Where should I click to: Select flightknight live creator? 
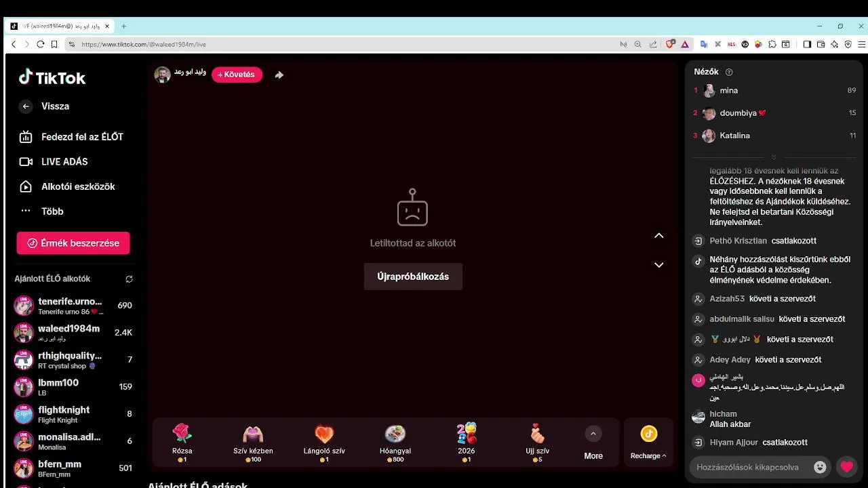pos(73,414)
